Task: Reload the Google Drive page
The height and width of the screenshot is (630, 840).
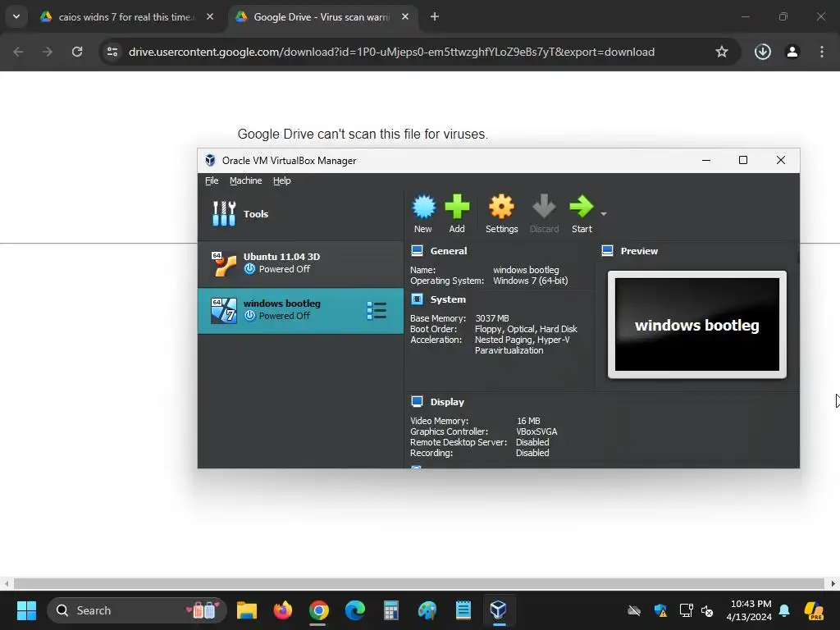Action: [x=77, y=52]
